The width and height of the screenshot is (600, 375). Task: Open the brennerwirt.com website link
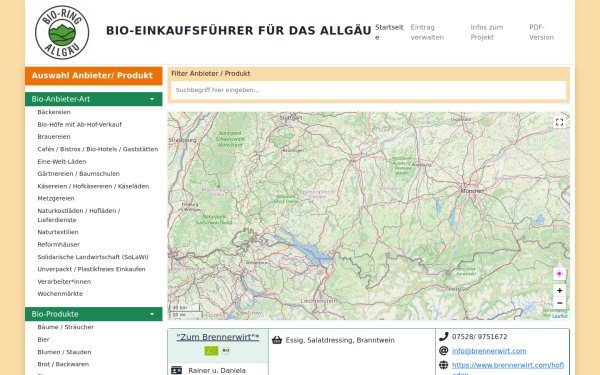click(x=508, y=369)
